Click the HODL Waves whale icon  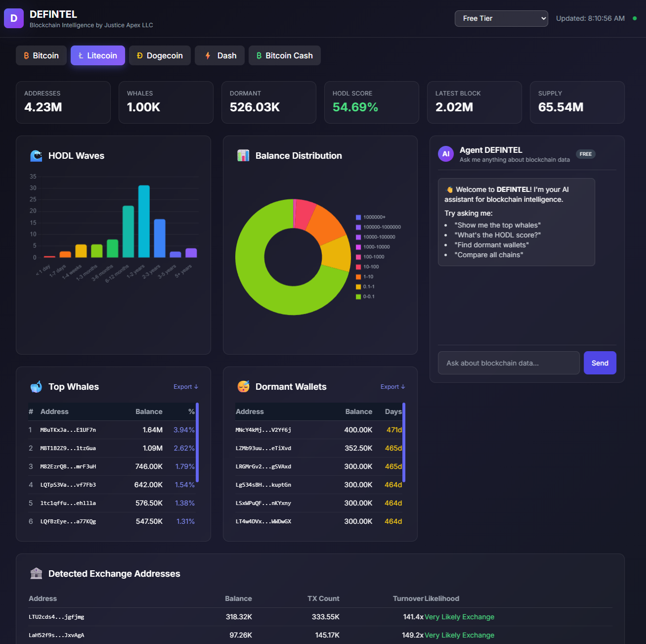click(x=36, y=155)
